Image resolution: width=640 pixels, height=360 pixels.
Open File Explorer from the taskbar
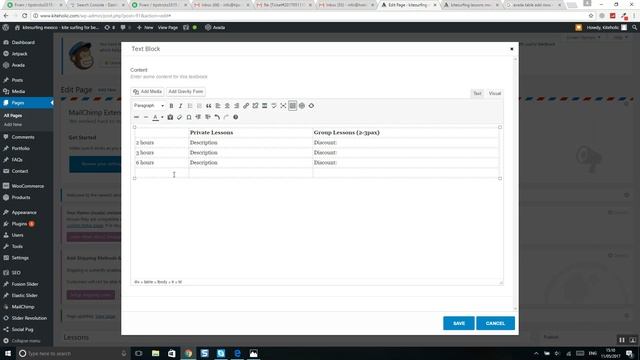point(156,353)
